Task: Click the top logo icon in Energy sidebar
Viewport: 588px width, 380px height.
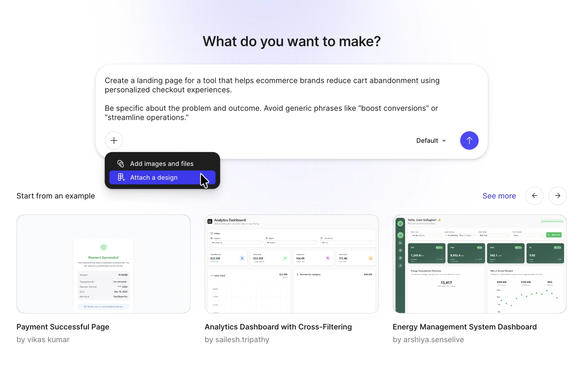Action: click(x=400, y=224)
